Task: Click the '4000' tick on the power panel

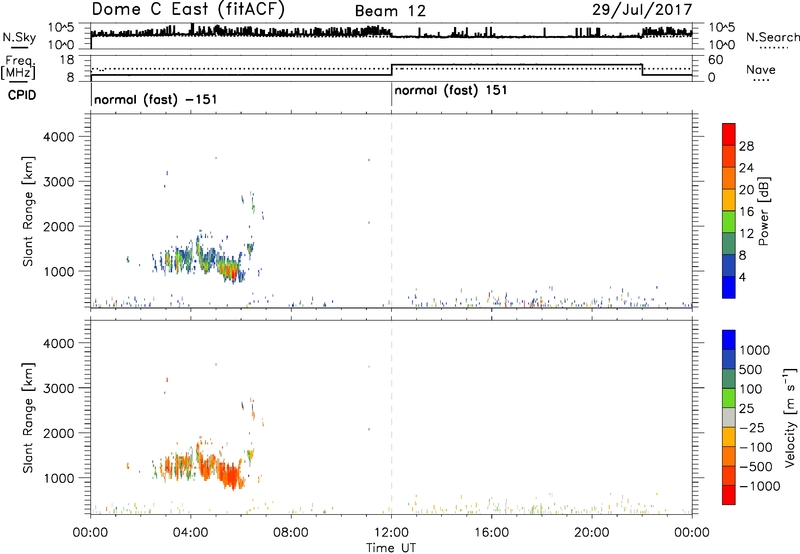Action: [59, 137]
